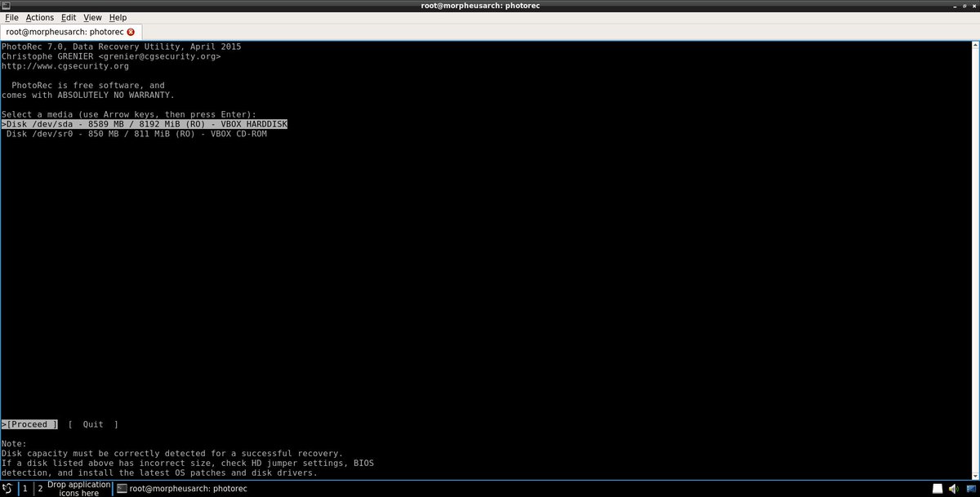980x497 pixels.
Task: Click the 'Disk capacity must be correctly detected' note
Action: coord(172,453)
